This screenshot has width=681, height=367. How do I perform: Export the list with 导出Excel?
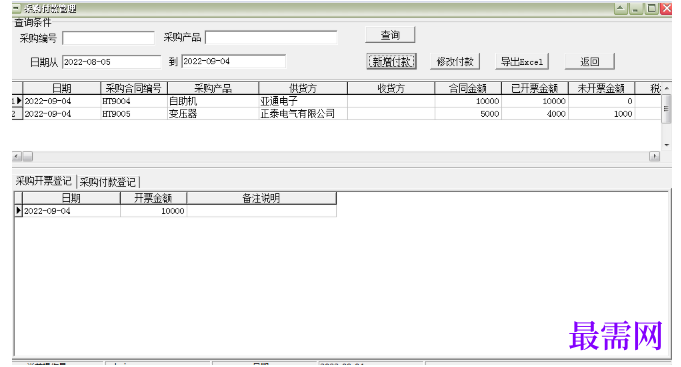tap(522, 62)
